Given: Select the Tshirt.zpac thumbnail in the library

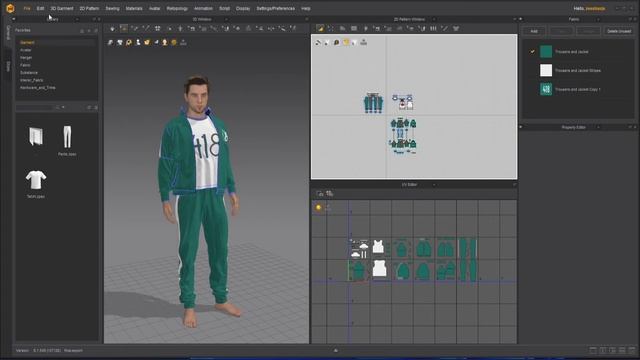Looking at the screenshot, I should pos(36,180).
